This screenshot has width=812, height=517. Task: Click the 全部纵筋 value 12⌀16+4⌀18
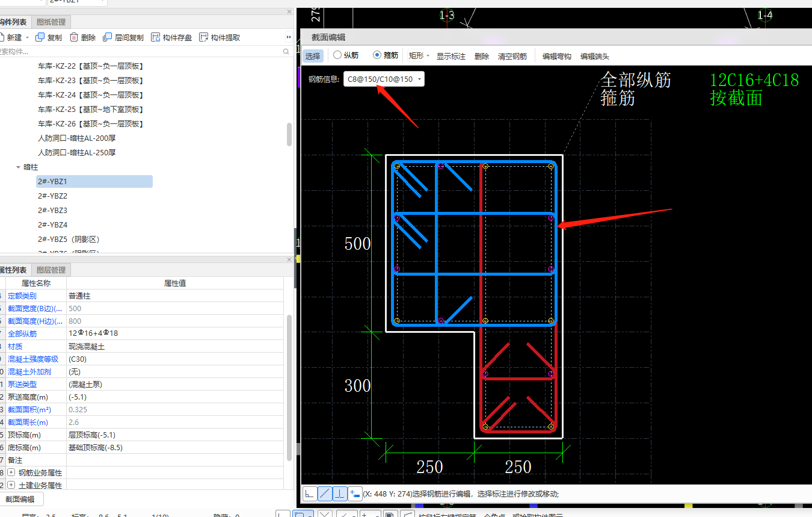pos(174,333)
